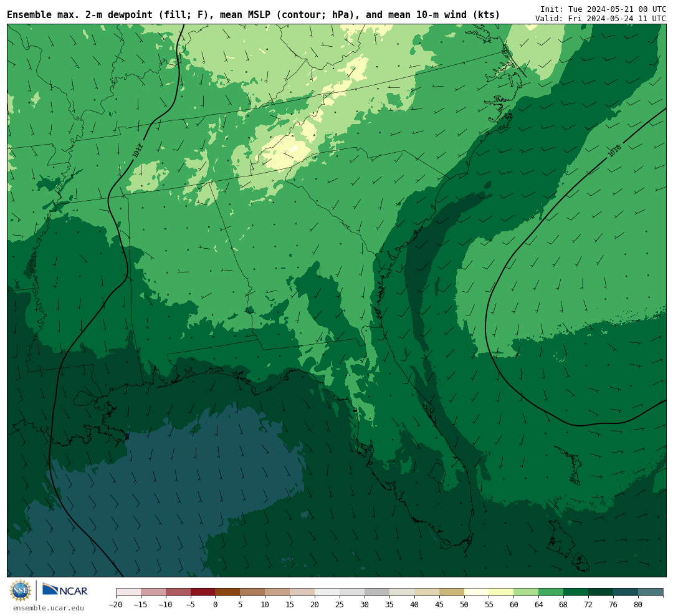Click the 1016 contour label
Viewport: 673px width, 616px height.
click(614, 151)
